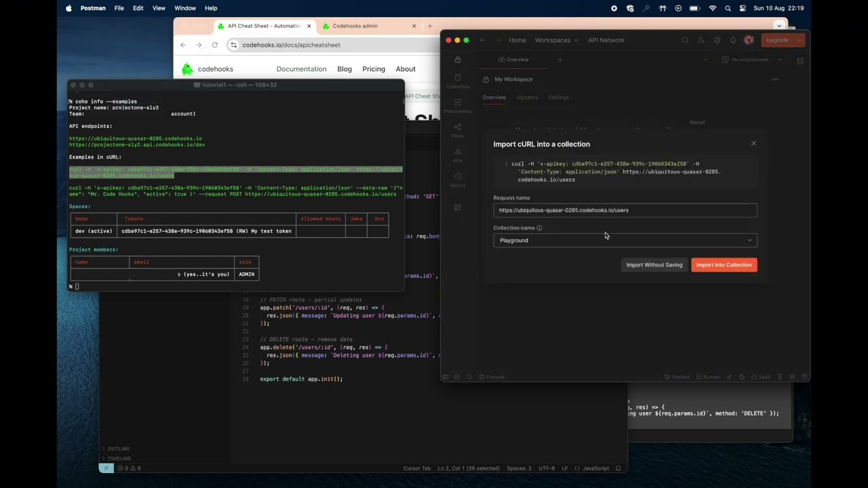This screenshot has width=868, height=488.
Task: Click the configure sidebar grid-plus icon
Action: [458, 207]
